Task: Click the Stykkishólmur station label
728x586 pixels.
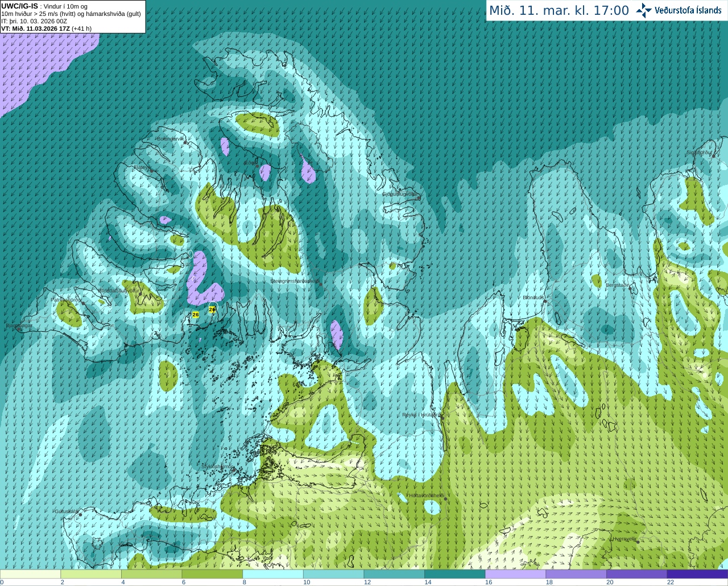Action: click(x=218, y=467)
